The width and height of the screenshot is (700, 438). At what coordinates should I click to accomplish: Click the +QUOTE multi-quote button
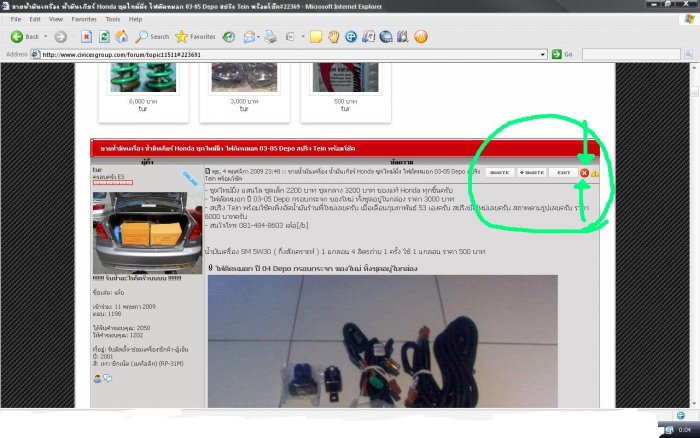coord(531,172)
